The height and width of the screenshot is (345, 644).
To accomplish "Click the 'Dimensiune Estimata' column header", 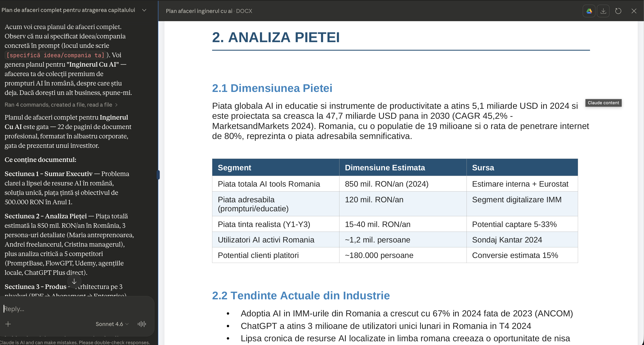I will coord(385,168).
